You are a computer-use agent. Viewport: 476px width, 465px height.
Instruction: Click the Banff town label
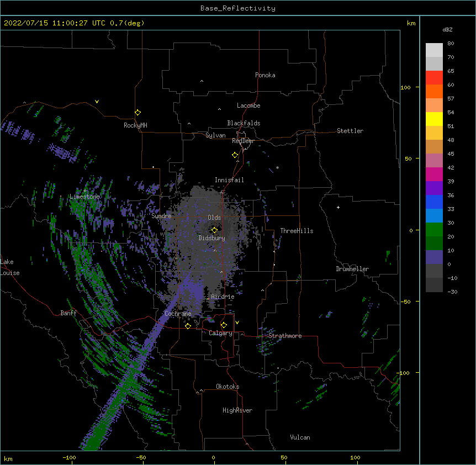click(68, 313)
